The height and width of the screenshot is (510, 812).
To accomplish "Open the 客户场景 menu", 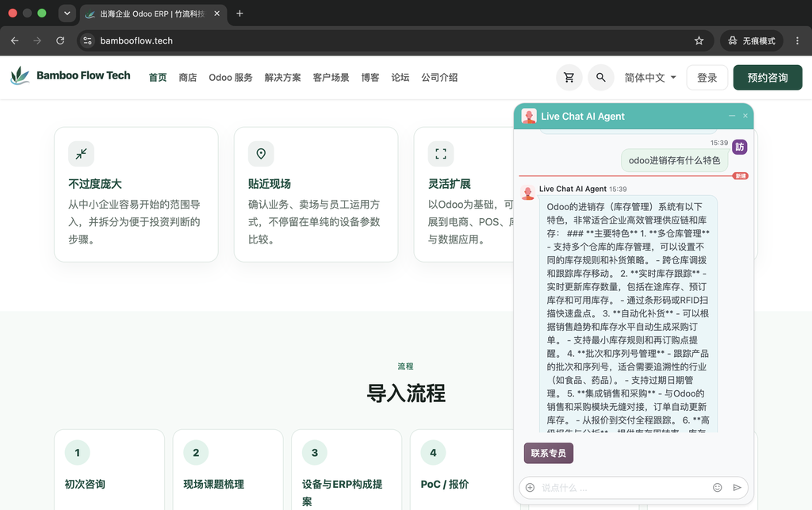I will tap(331, 78).
